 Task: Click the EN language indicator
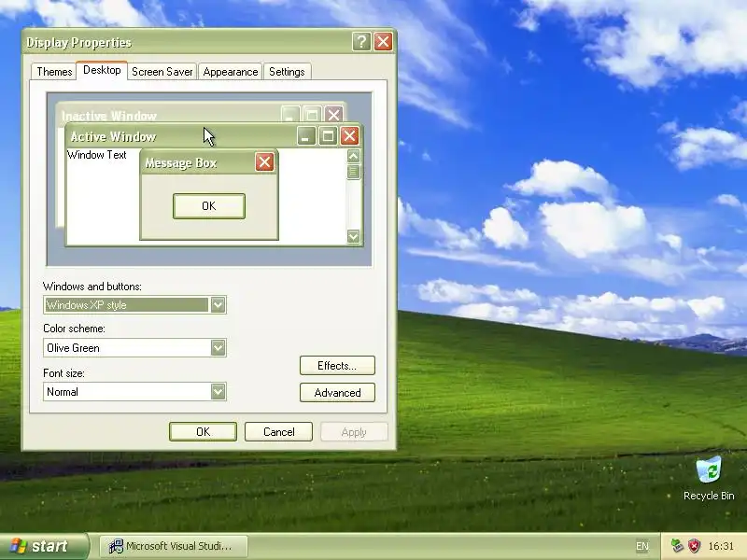point(642,546)
